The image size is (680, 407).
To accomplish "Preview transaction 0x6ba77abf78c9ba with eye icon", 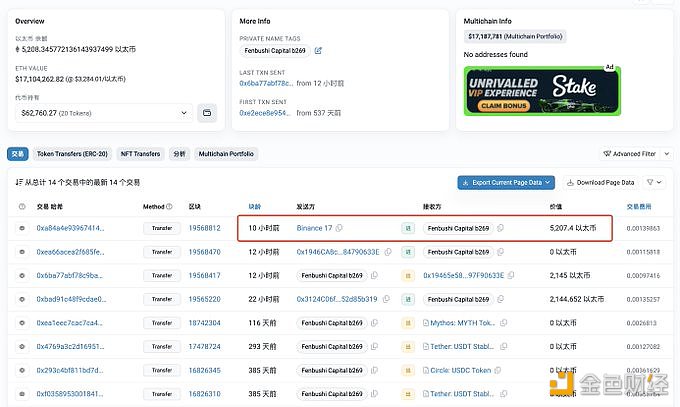I will pyautogui.click(x=22, y=276).
